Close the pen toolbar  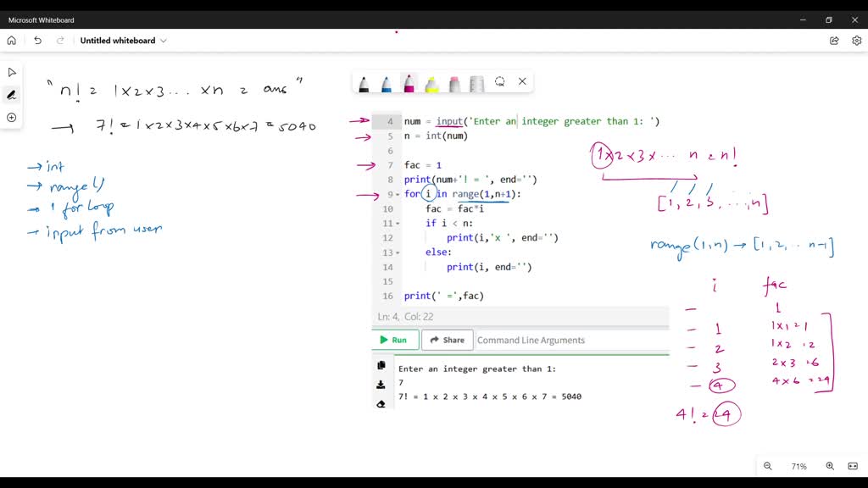tap(522, 81)
